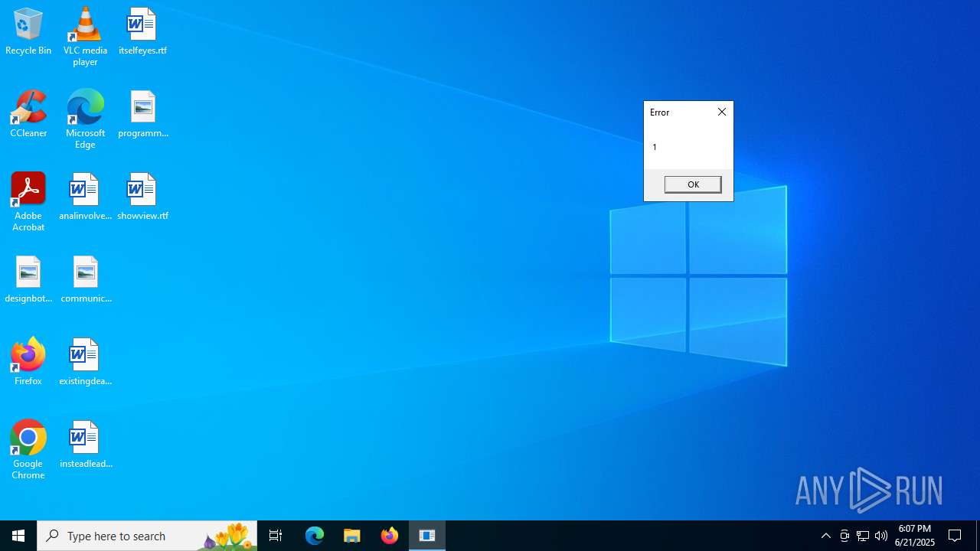Launch Firefox from the taskbar
980x551 pixels.
390,536
